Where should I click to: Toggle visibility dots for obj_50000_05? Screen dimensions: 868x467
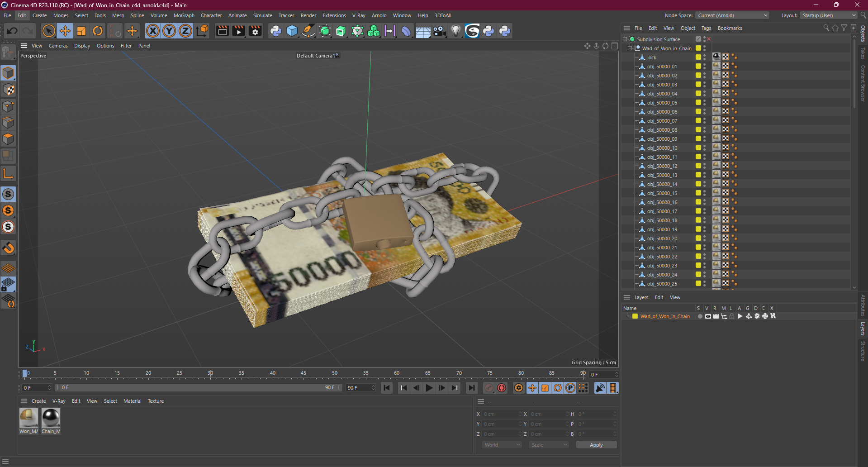click(704, 103)
